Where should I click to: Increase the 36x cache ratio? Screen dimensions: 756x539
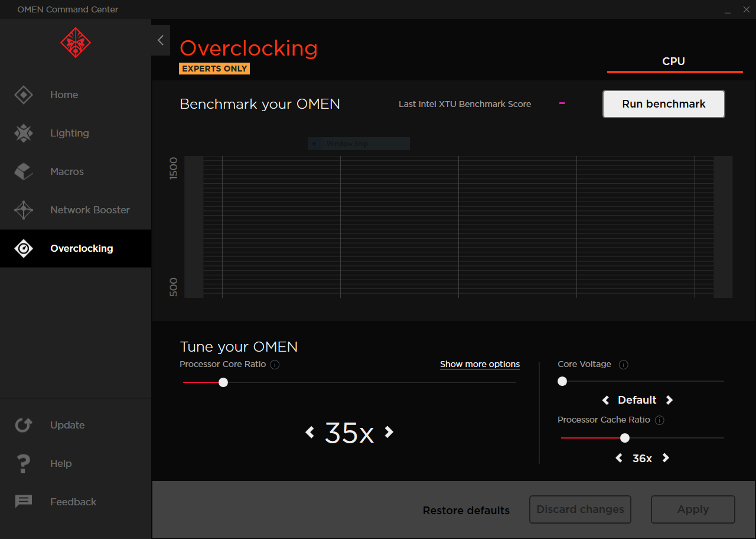(x=666, y=458)
